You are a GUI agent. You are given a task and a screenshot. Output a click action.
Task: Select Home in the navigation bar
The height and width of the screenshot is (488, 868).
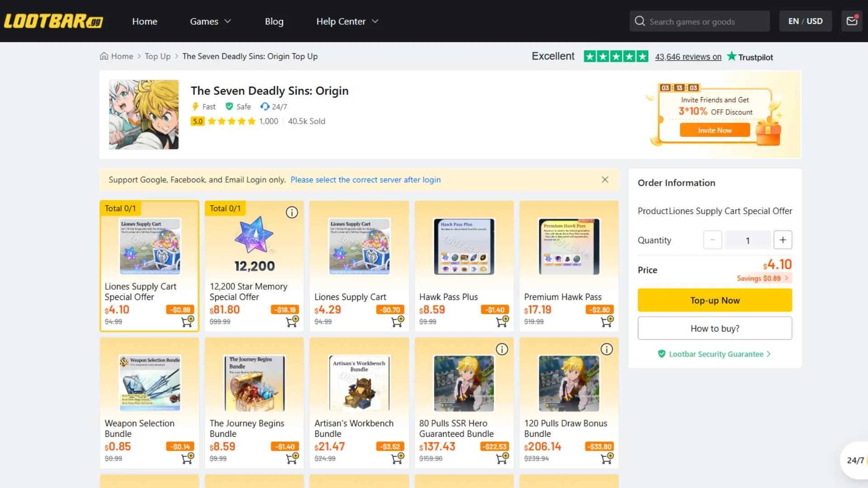pyautogui.click(x=145, y=21)
